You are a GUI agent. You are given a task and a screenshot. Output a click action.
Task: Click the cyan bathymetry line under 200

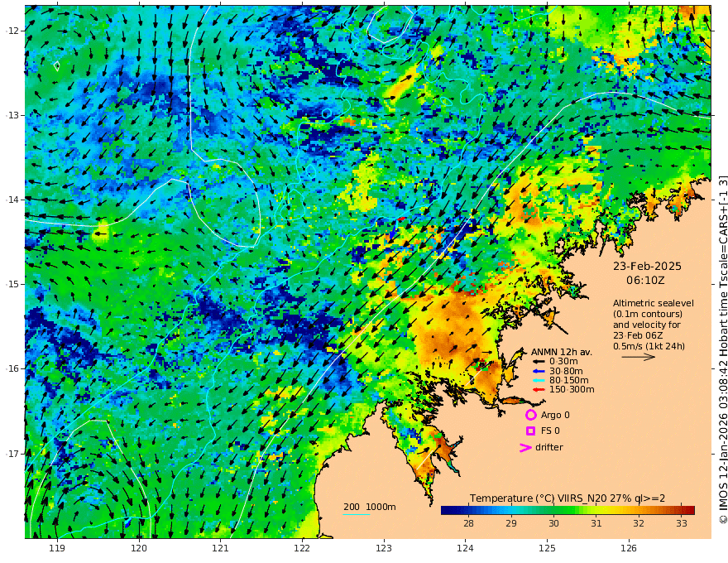(x=357, y=514)
